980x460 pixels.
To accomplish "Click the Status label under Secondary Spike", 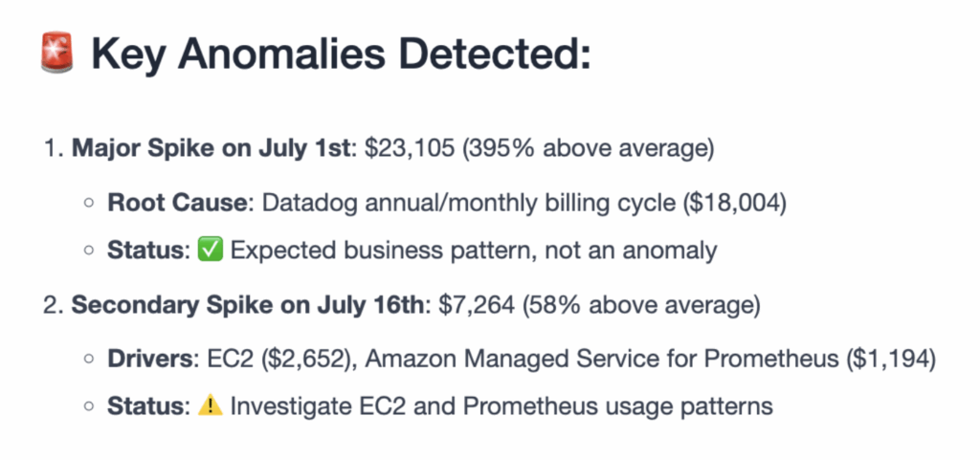I will [146, 406].
